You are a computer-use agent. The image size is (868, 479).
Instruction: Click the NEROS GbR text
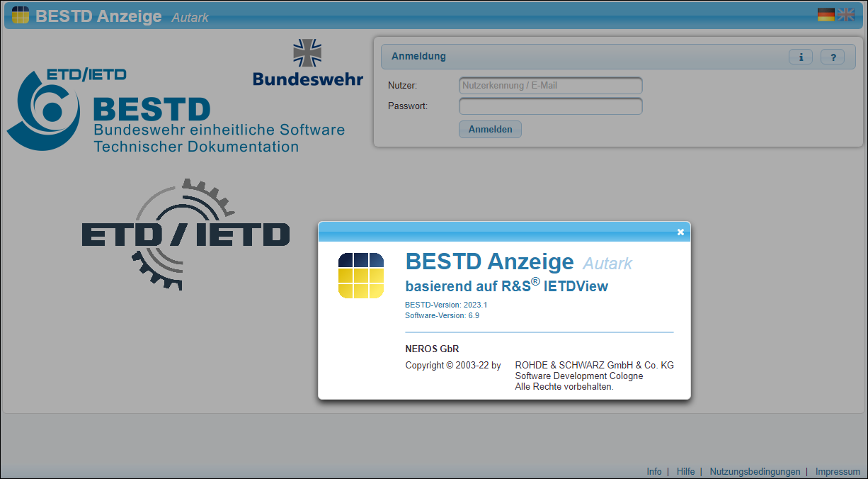(432, 349)
